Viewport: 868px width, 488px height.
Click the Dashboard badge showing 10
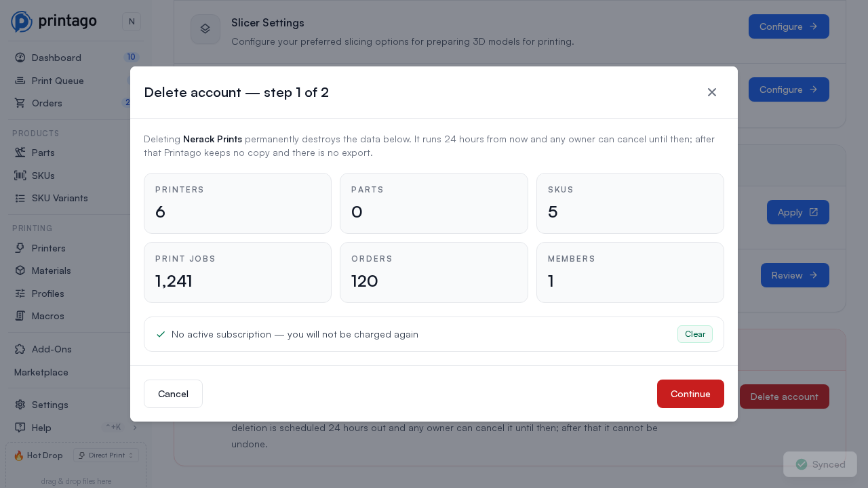(x=131, y=57)
